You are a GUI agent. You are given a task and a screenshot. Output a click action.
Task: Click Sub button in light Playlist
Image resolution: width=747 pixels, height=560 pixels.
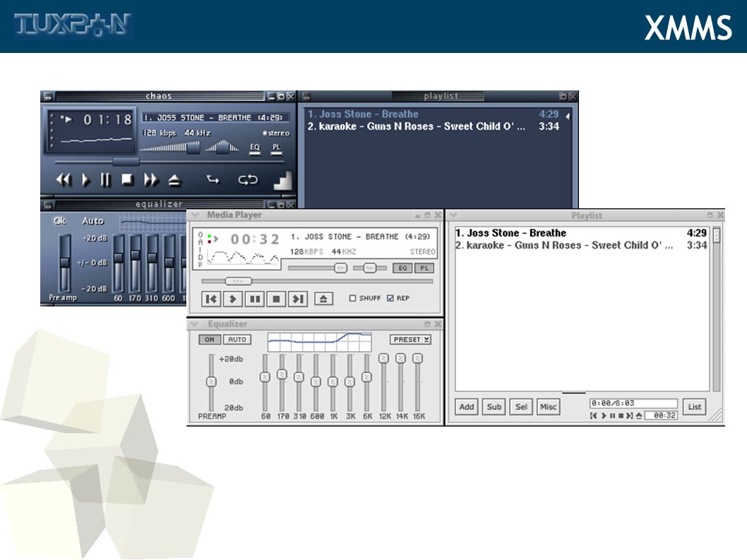point(494,407)
